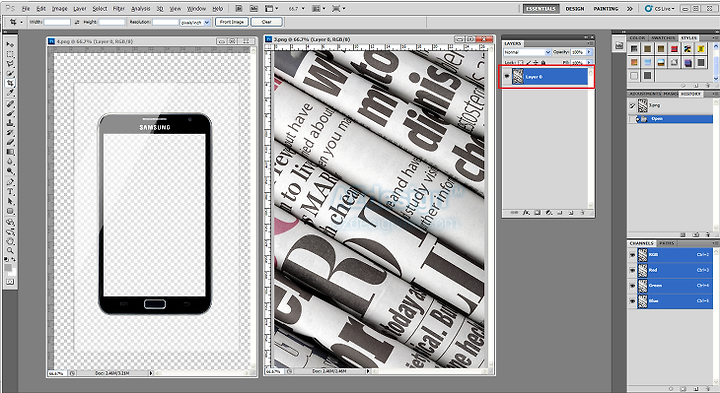720x393 pixels.
Task: Toggle Quick Mask mode
Action: pyautogui.click(x=10, y=282)
